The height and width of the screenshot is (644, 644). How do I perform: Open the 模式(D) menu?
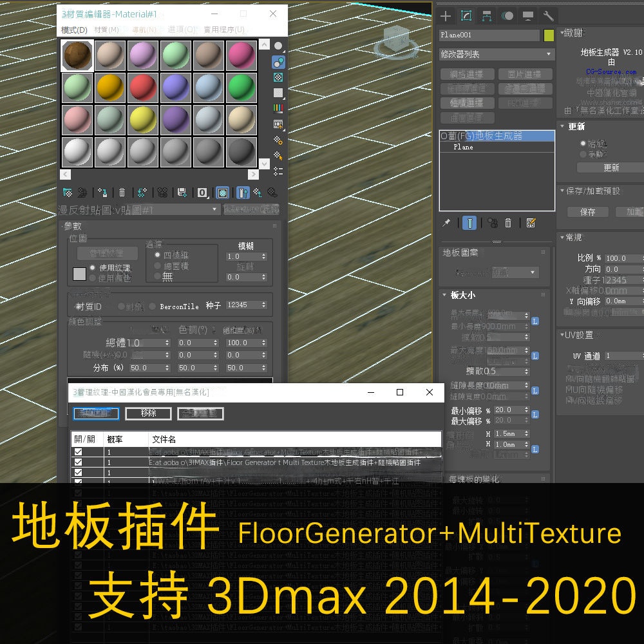coord(74,30)
